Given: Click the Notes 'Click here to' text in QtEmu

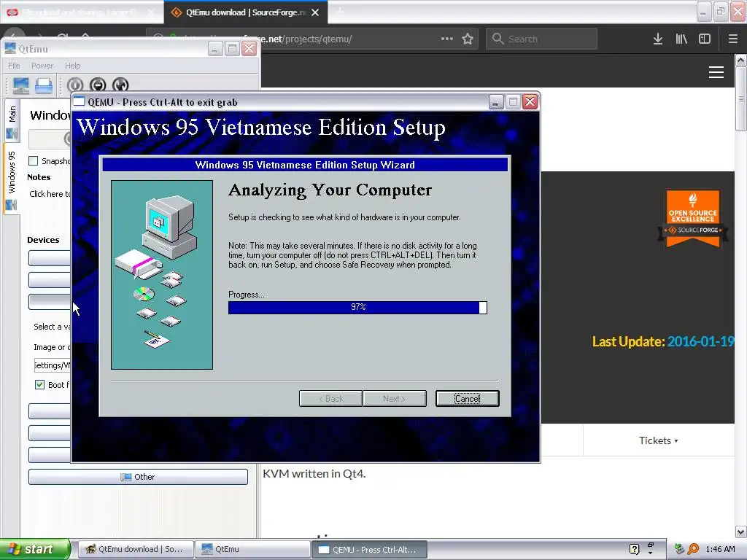Looking at the screenshot, I should click(50, 194).
